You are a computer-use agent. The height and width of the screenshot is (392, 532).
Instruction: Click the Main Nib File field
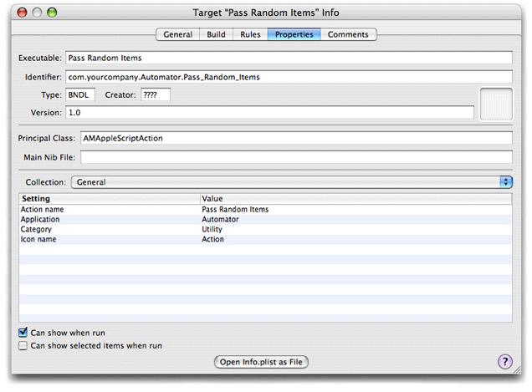(295, 157)
